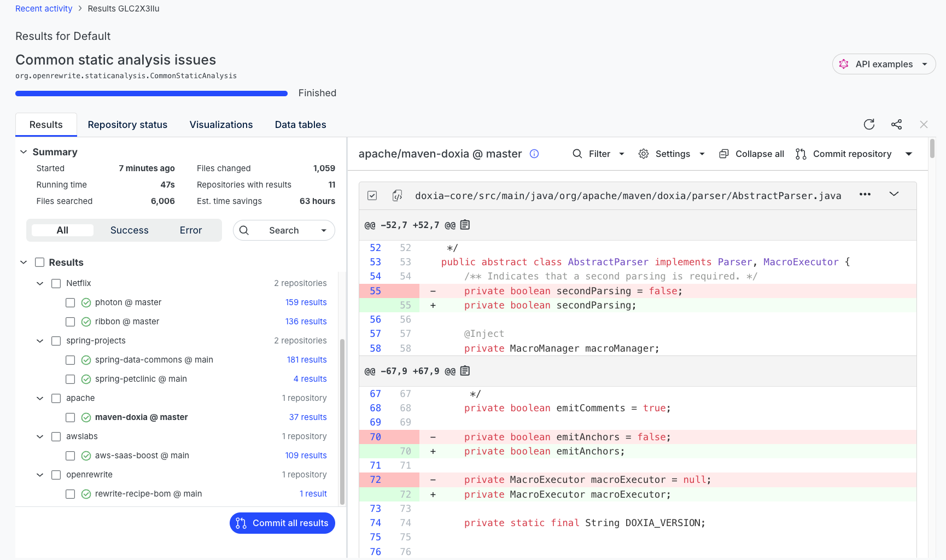Screen dimensions: 946x560
Task: Click the Filter magnifier icon
Action: coord(577,154)
